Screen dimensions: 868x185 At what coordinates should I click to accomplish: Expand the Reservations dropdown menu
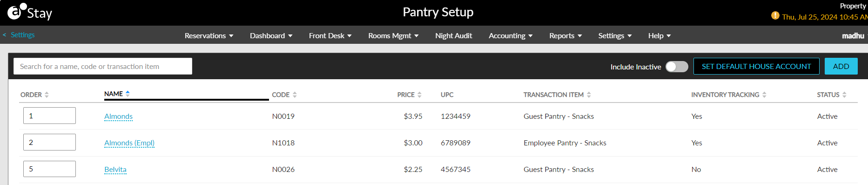tap(209, 36)
